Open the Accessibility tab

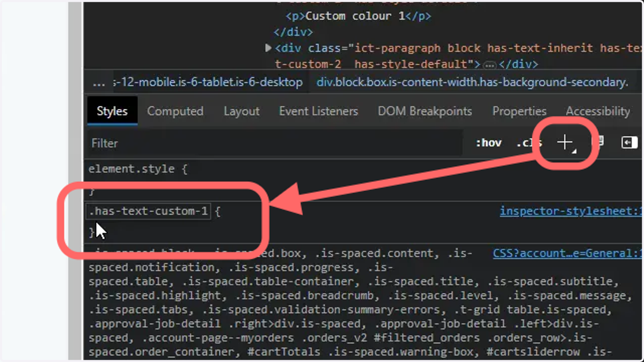pos(598,111)
